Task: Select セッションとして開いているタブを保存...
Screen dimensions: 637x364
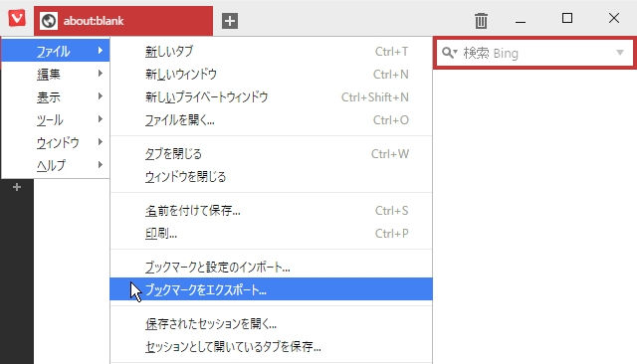Action: point(272,346)
